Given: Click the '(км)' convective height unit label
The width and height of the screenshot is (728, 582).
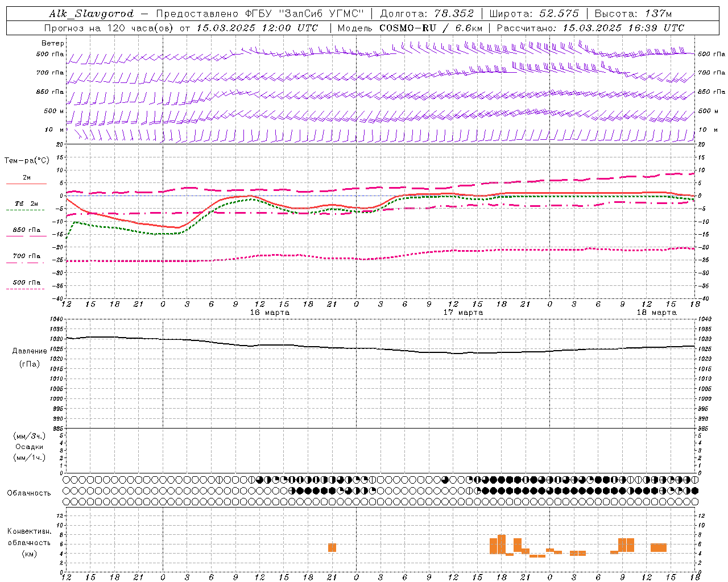Looking at the screenshot, I should [x=30, y=554].
